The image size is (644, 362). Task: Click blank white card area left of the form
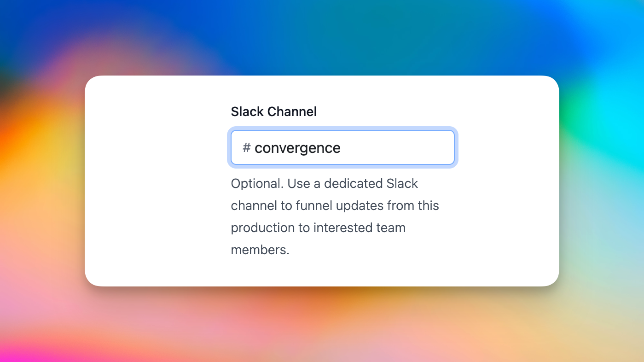point(157,184)
